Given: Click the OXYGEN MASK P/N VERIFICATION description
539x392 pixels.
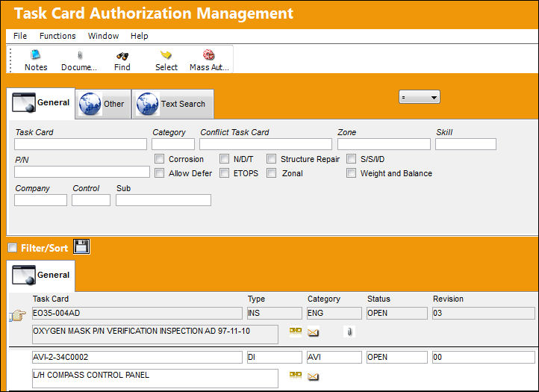Looking at the screenshot, I should pos(155,335).
